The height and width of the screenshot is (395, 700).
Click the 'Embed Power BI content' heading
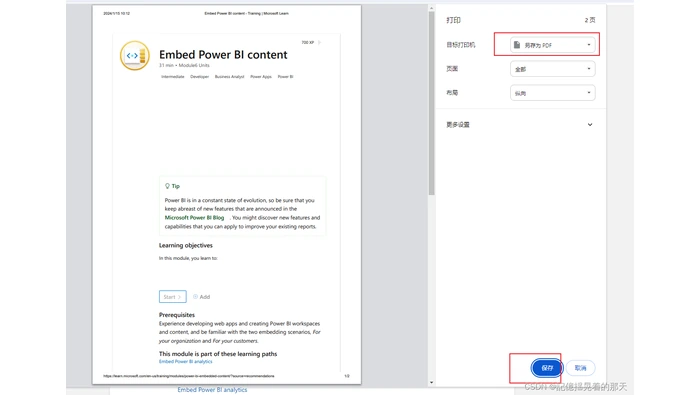pyautogui.click(x=223, y=54)
